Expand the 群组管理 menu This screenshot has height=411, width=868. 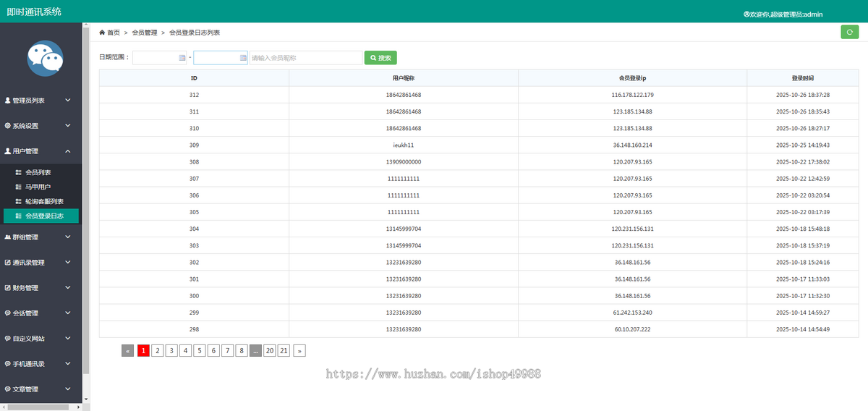click(67, 237)
